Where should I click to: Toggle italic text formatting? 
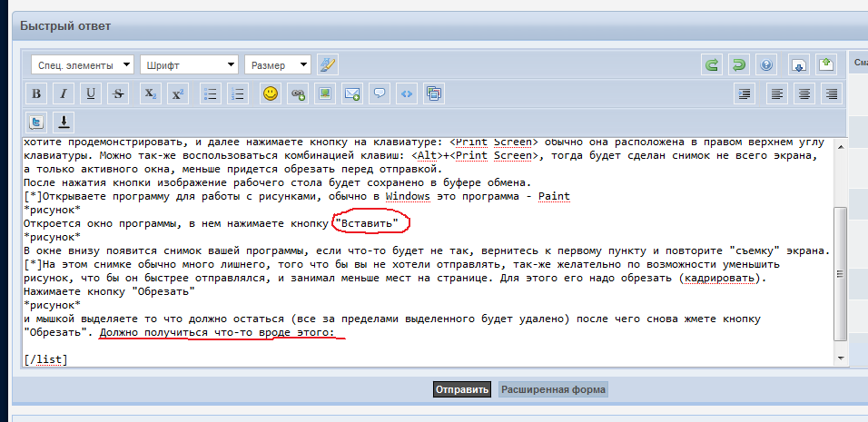coord(64,93)
